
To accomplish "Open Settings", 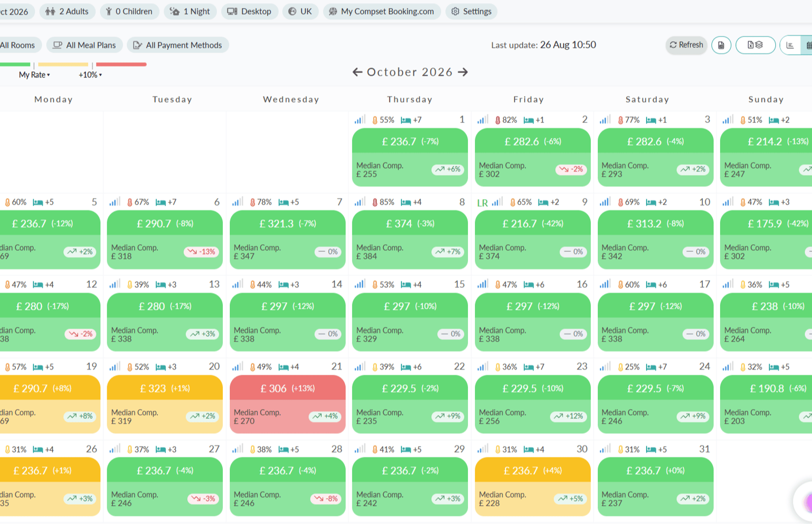I will (471, 11).
